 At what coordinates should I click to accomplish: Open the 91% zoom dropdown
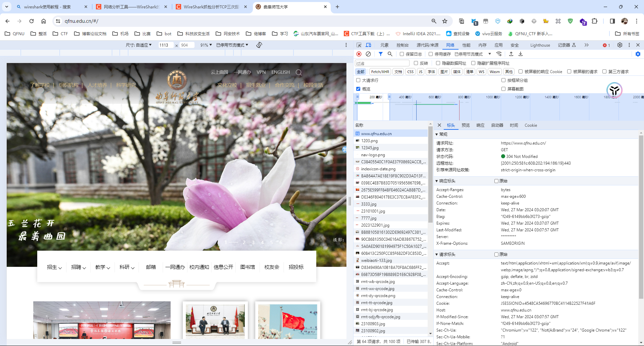tap(206, 45)
